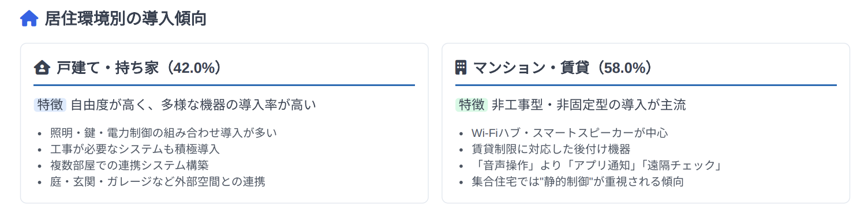Image resolution: width=868 pixels, height=216 pixels.
Task: Click bullet 庭・玄関・ガレージなど外部空間との連携
Action: tap(158, 181)
